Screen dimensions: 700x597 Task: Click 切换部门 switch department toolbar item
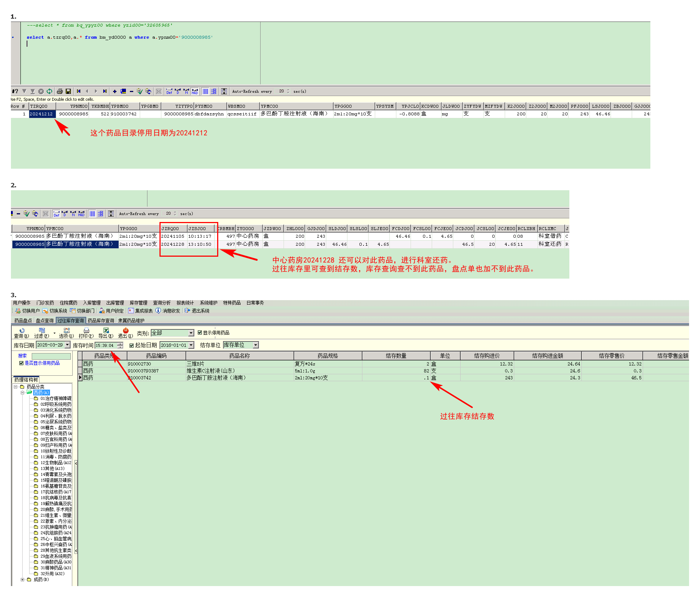[82, 311]
